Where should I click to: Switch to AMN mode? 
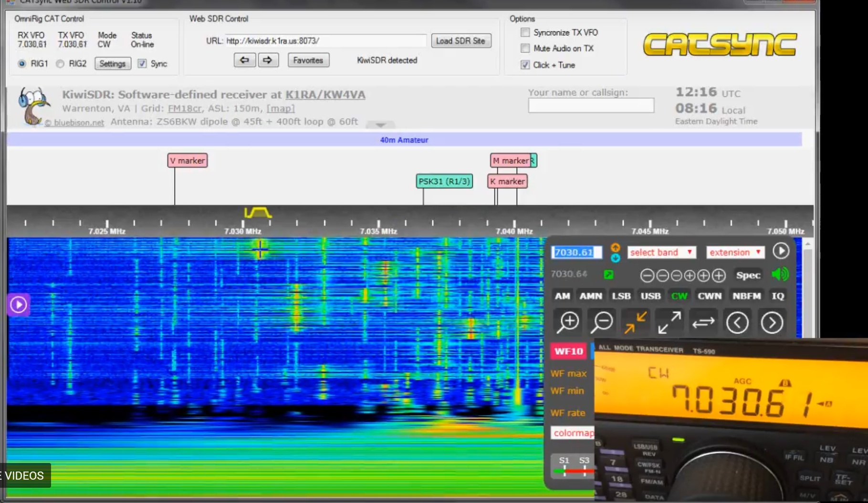(591, 296)
